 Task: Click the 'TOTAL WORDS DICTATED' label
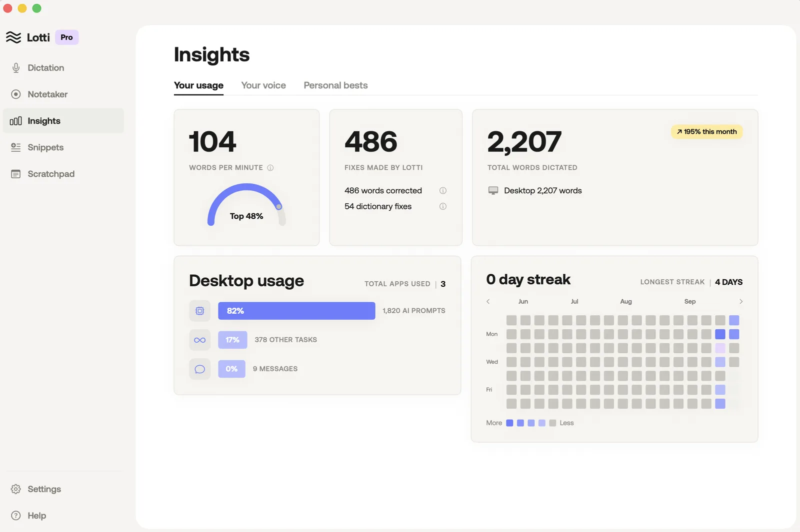coord(532,168)
